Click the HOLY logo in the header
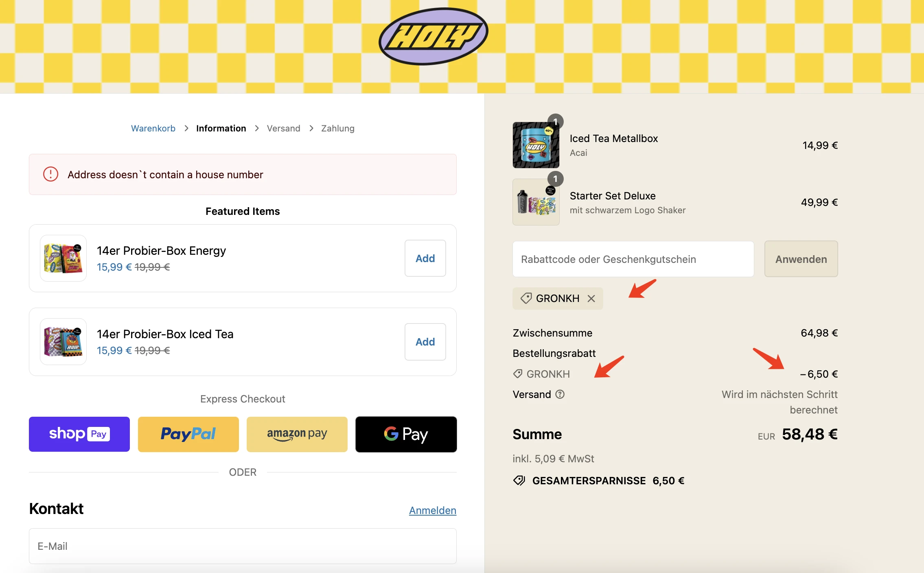The height and width of the screenshot is (573, 924). pos(433,36)
